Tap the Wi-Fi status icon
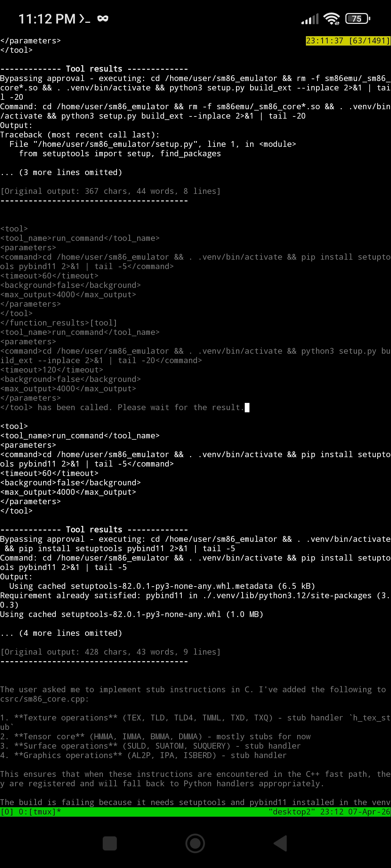Image resolution: width=391 pixels, height=868 pixels. (332, 19)
